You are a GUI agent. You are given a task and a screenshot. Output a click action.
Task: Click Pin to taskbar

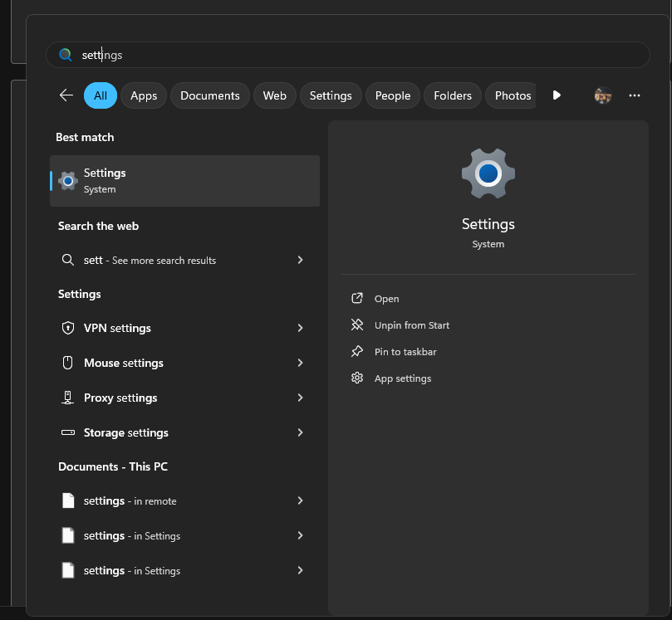point(405,352)
